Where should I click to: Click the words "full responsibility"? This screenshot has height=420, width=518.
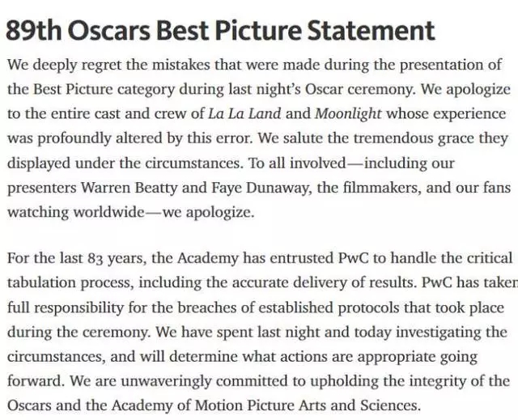coord(65,308)
